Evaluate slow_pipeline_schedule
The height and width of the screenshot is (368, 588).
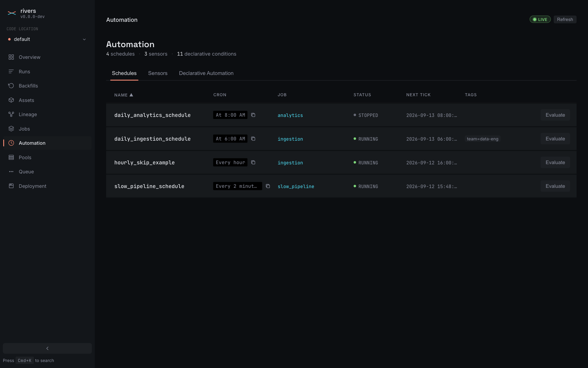(555, 186)
